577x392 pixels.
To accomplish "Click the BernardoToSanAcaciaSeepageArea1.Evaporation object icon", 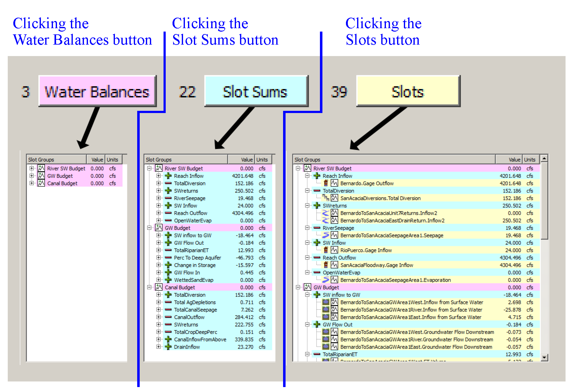I will point(326,280).
